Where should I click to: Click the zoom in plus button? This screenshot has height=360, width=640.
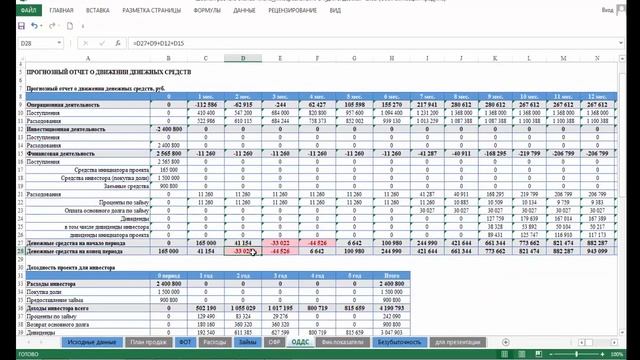(x=603, y=354)
